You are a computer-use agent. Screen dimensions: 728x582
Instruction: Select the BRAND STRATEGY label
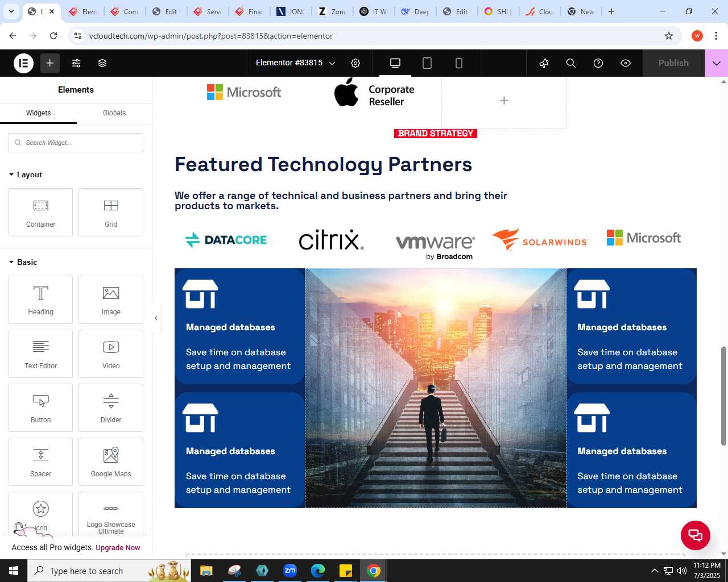436,134
